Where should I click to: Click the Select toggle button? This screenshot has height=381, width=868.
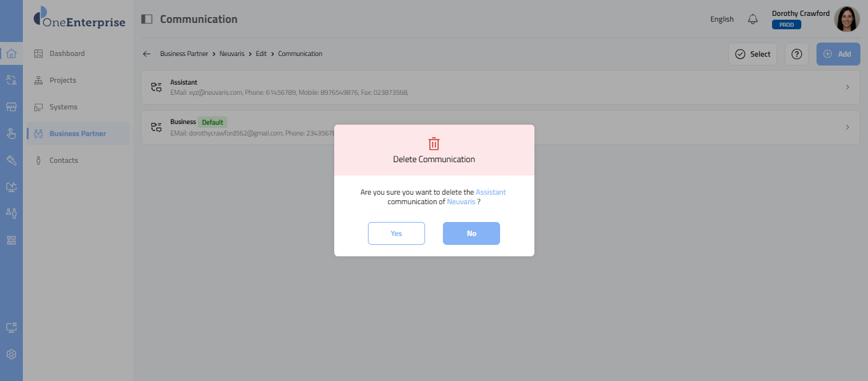tap(752, 54)
